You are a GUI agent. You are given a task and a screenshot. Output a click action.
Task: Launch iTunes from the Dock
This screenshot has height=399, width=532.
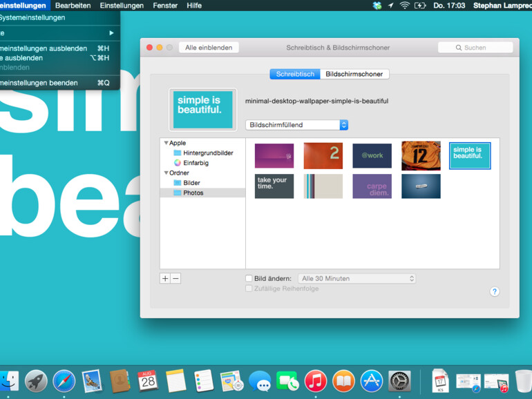pos(315,381)
